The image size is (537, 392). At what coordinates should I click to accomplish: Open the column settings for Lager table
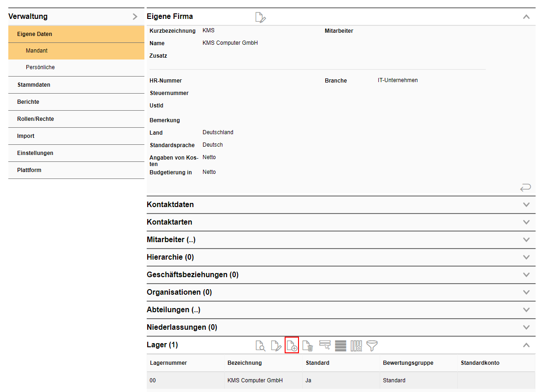pos(356,345)
